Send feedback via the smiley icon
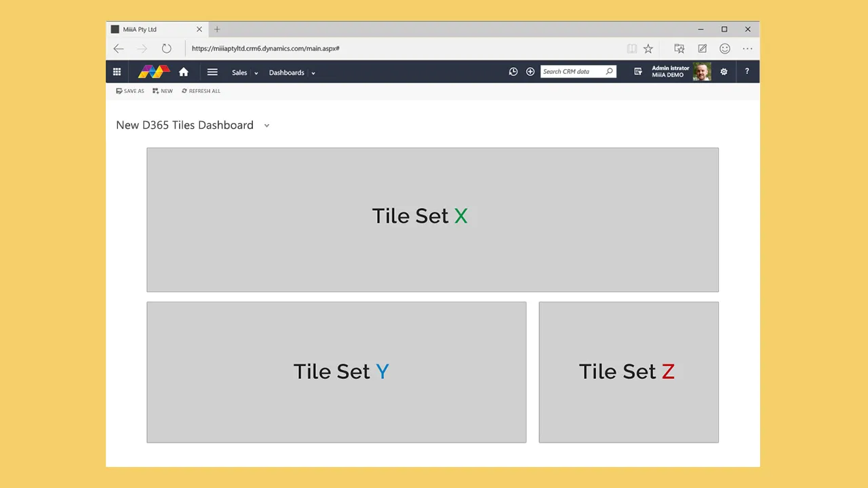The image size is (868, 488). (x=725, y=49)
